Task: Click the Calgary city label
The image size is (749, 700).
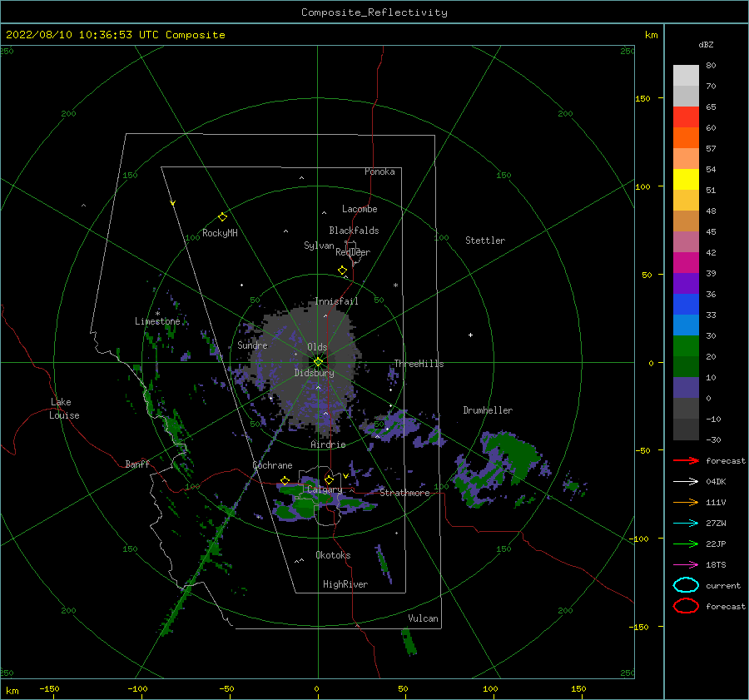Action: tap(325, 489)
